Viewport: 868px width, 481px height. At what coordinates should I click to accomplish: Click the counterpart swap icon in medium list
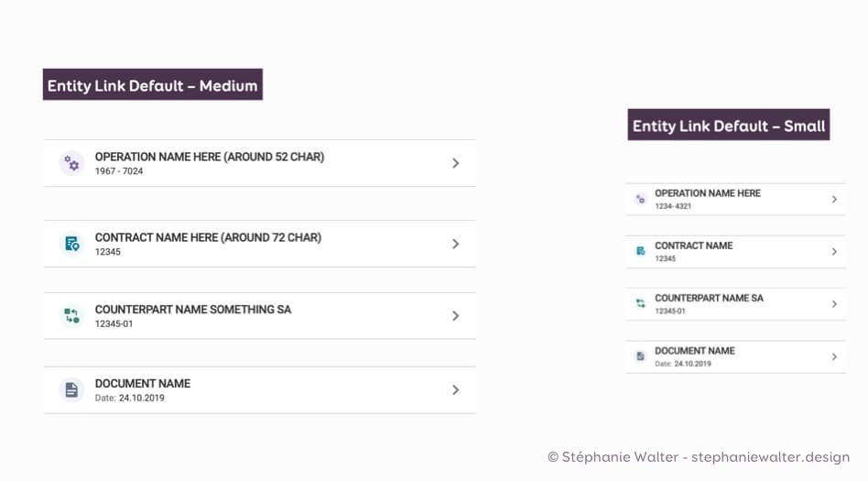click(71, 316)
